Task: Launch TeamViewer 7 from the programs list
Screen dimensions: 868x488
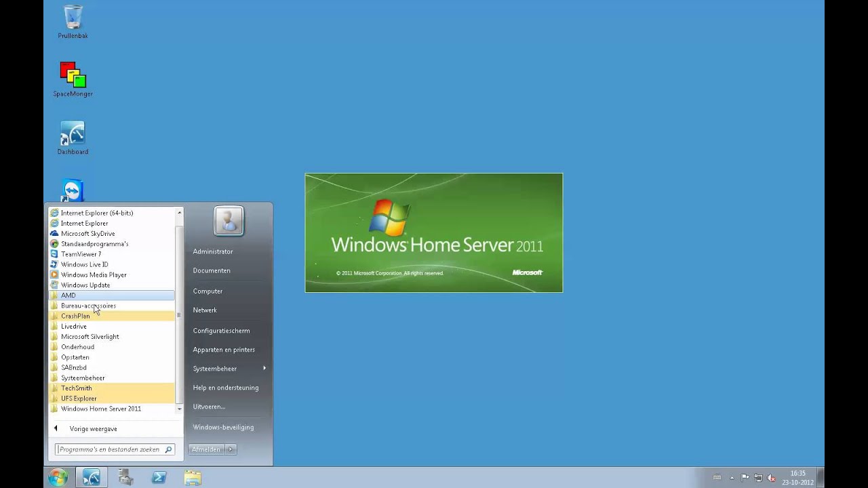Action: coord(112,254)
